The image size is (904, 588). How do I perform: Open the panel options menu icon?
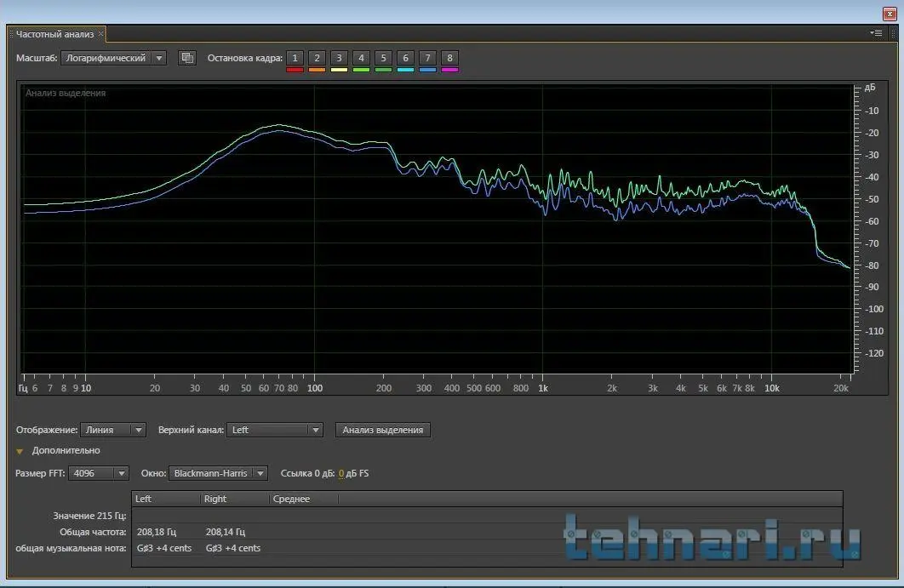click(x=876, y=33)
